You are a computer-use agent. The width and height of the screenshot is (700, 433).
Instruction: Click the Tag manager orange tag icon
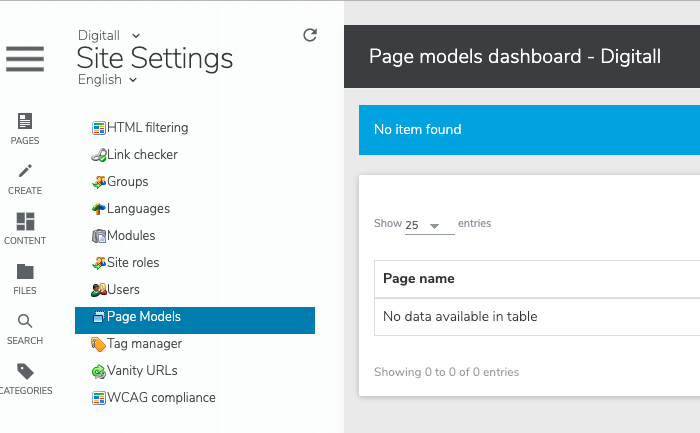(x=99, y=344)
